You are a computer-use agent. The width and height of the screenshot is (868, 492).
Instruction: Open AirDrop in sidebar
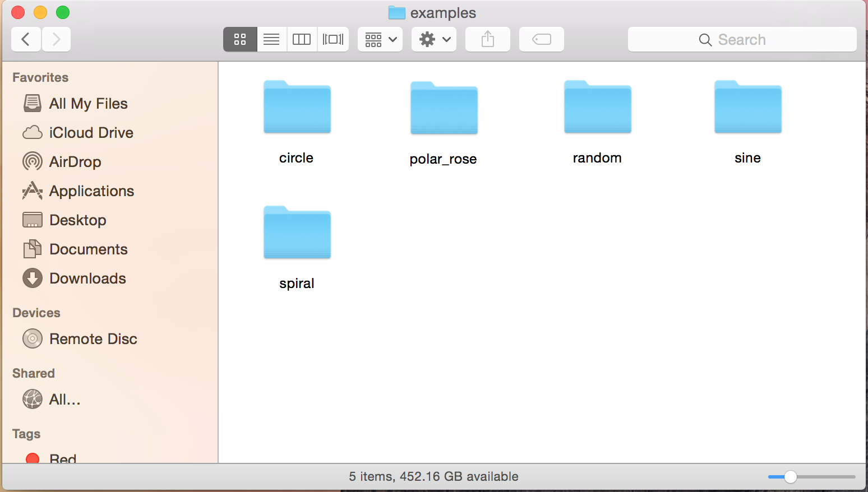pyautogui.click(x=110, y=161)
